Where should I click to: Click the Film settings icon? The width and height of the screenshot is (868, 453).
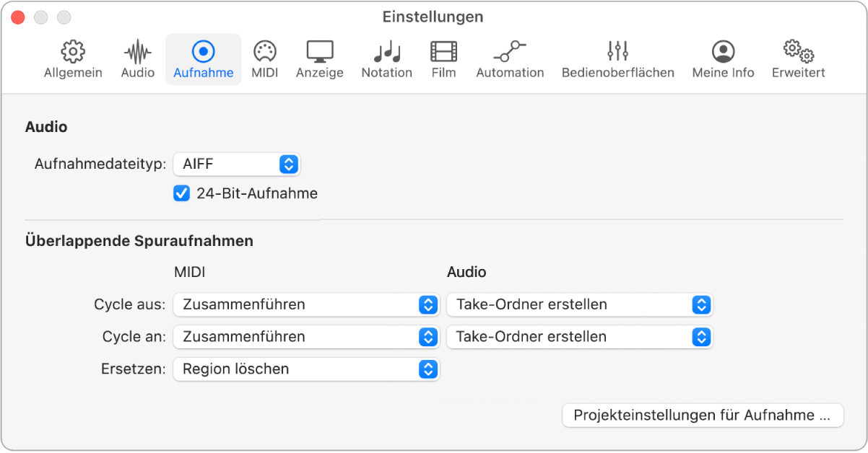point(443,59)
